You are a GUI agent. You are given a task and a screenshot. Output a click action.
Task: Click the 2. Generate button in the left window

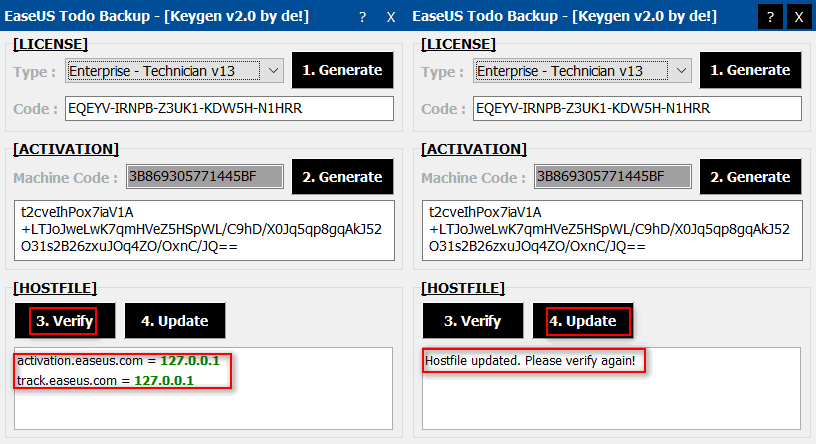(x=342, y=177)
